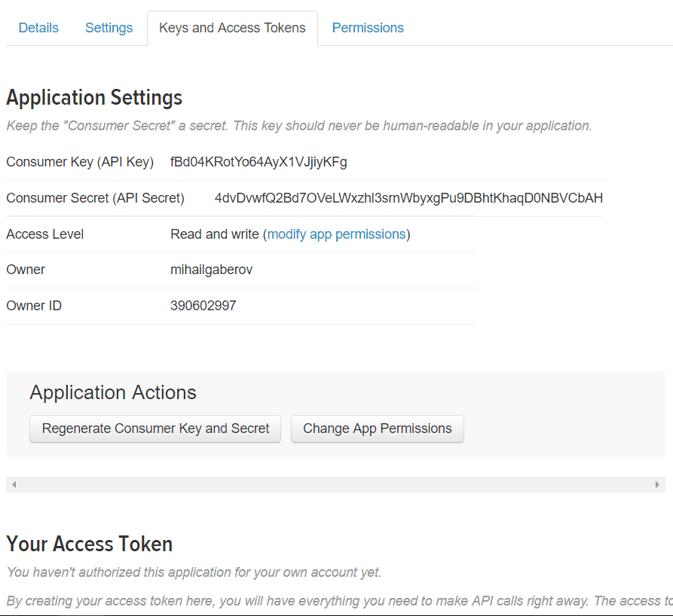Follow the modify app permissions link
Screen dimensions: 673x616
click(x=336, y=234)
